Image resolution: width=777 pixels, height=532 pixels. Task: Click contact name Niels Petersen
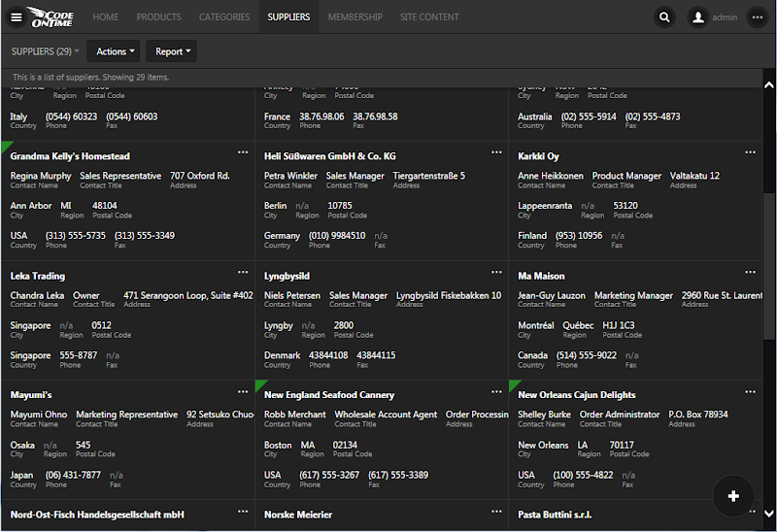292,296
